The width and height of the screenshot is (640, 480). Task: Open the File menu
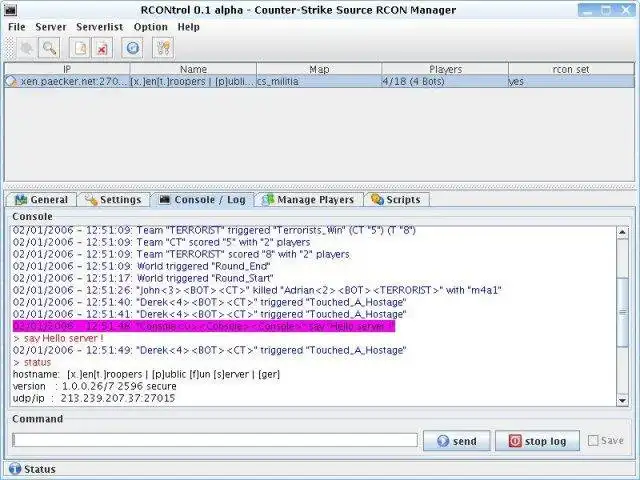tap(17, 27)
